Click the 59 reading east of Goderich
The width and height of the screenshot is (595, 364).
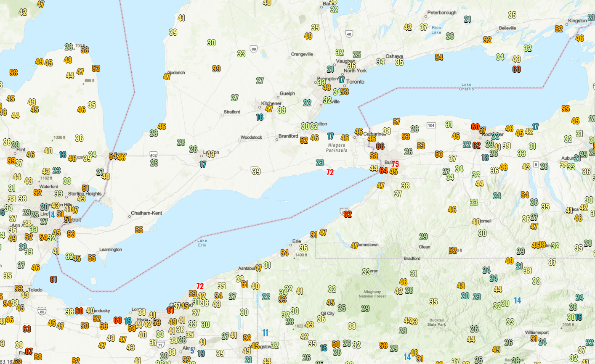coord(216,69)
